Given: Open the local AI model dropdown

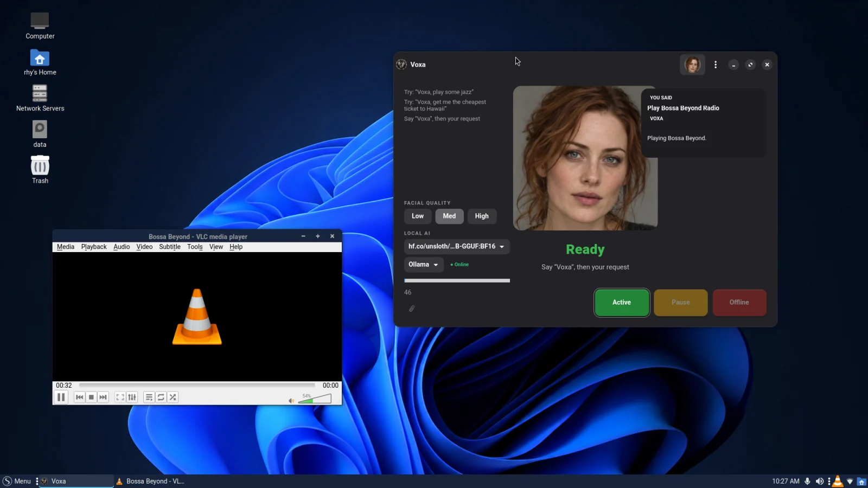Looking at the screenshot, I should click(457, 247).
